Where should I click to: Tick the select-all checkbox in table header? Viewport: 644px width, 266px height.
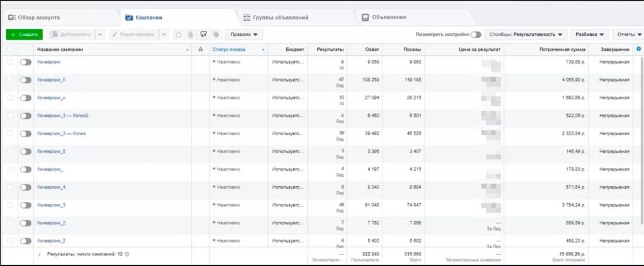10,49
